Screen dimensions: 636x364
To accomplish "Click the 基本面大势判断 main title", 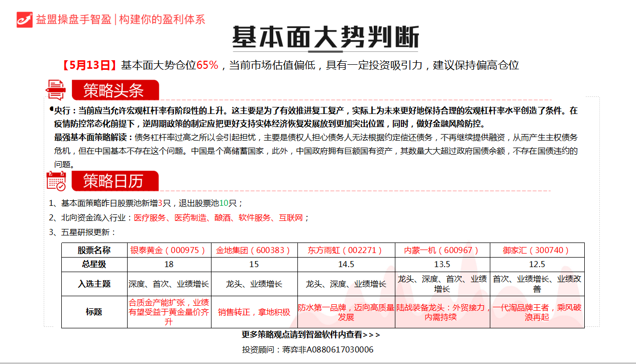I will [x=325, y=37].
